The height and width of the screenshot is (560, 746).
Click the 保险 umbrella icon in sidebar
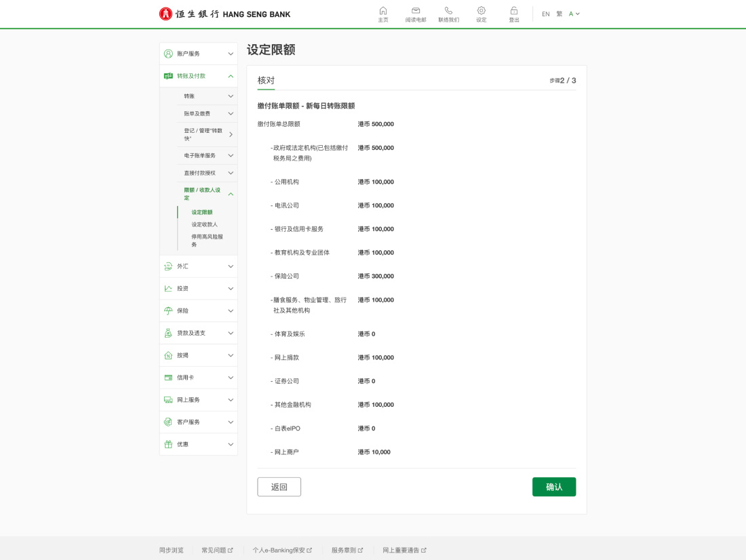click(x=168, y=311)
